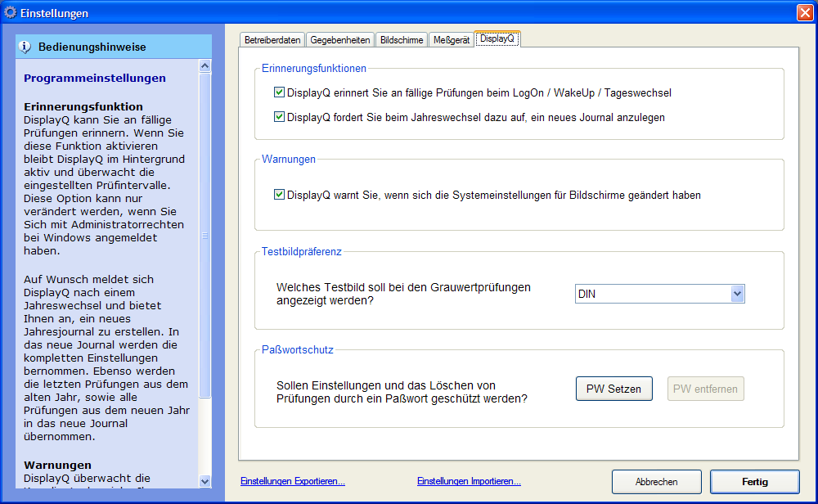The image size is (818, 504).
Task: Toggle warning for changed Systemeinstellungen checkbox
Action: point(279,195)
